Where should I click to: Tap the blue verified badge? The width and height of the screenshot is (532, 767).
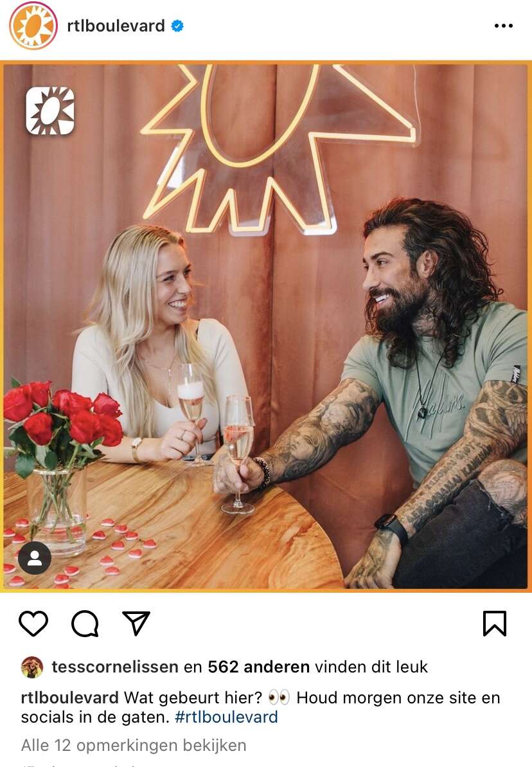177,26
